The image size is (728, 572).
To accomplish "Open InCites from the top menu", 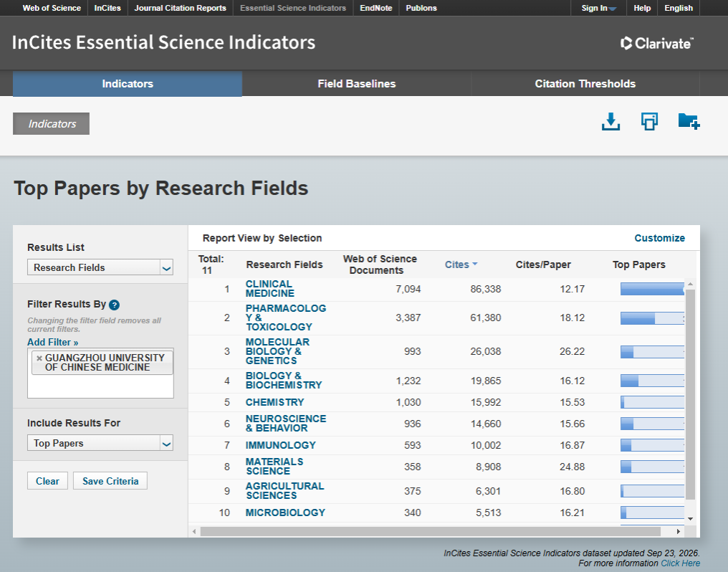I will click(107, 8).
